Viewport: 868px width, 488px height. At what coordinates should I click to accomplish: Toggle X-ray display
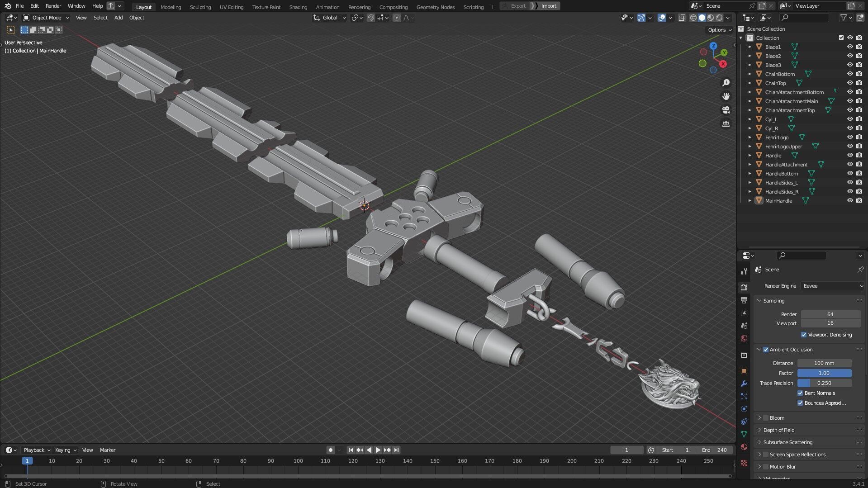682,18
